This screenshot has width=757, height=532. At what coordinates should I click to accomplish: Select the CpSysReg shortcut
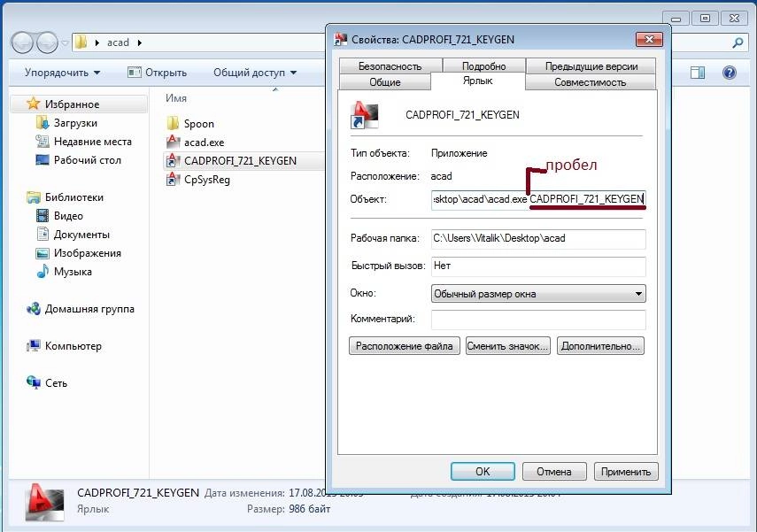point(198,179)
